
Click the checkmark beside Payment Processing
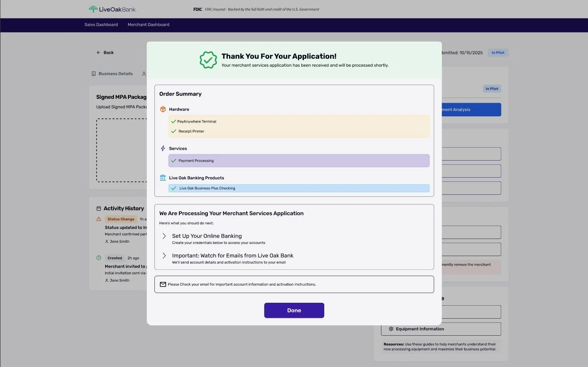point(174,161)
